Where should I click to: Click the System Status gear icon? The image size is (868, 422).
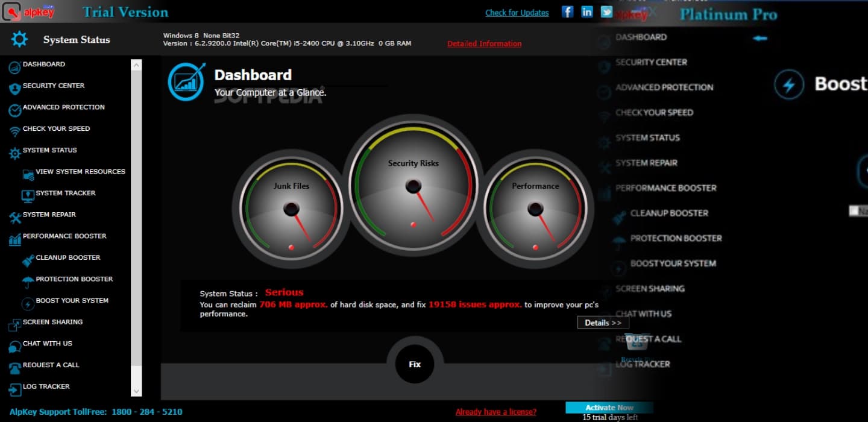(x=19, y=40)
